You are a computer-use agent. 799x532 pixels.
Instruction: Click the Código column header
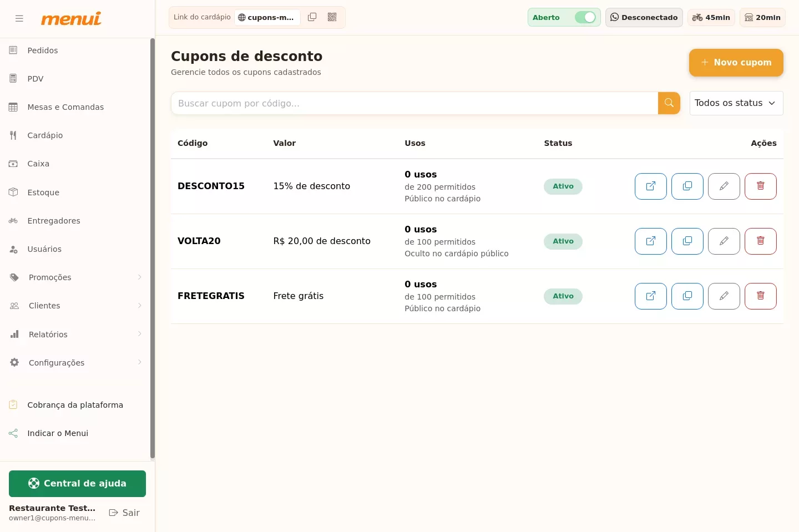193,143
